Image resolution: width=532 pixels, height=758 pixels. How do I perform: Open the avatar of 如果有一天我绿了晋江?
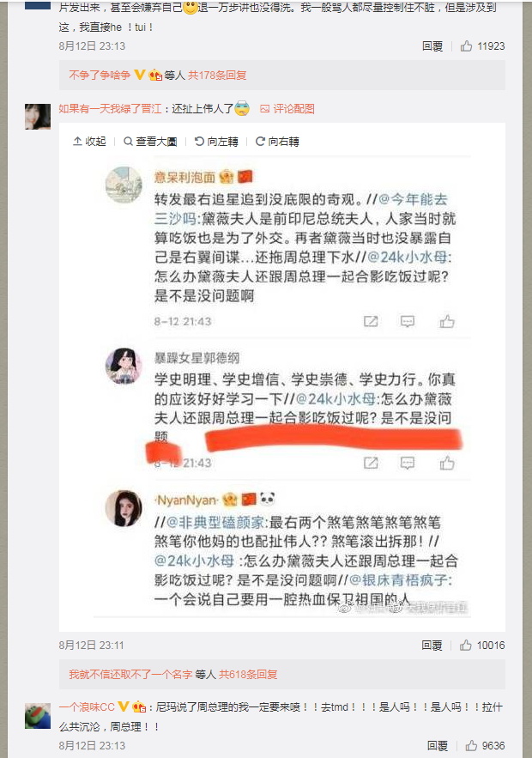click(x=38, y=116)
